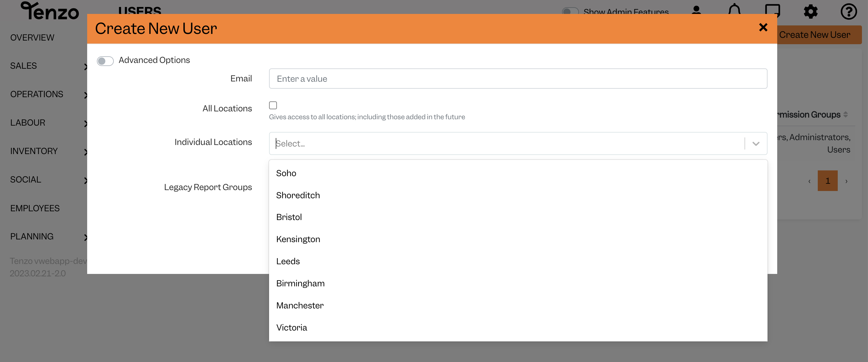Focus the Email input field
This screenshot has width=868, height=362.
pos(518,78)
